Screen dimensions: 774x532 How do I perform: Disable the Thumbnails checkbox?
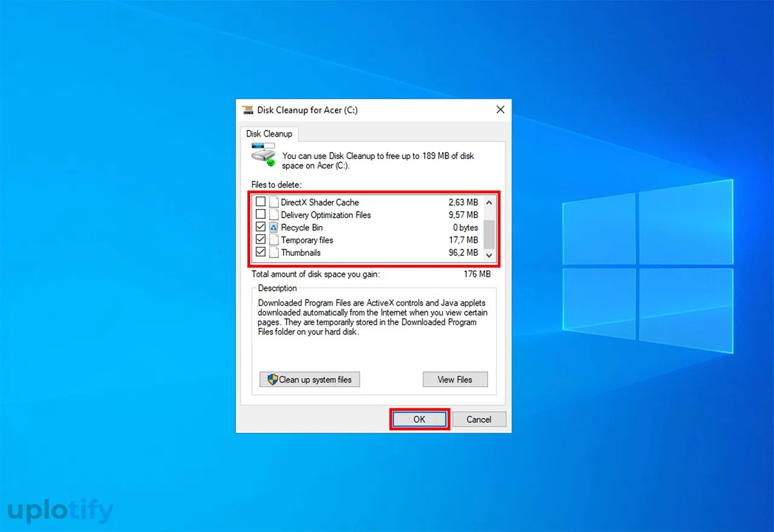tap(261, 253)
